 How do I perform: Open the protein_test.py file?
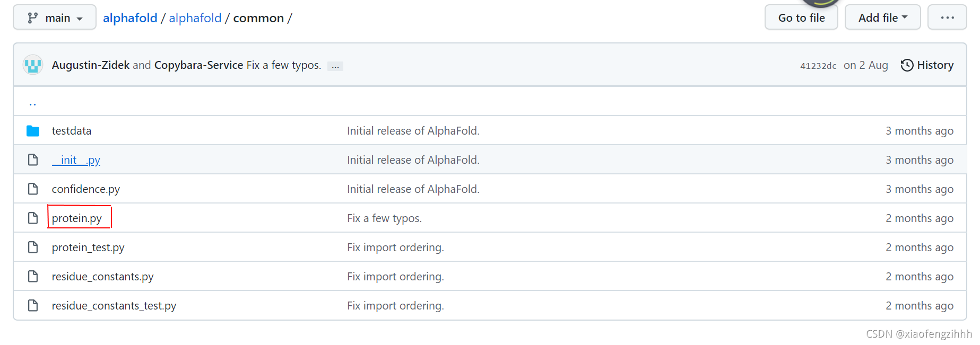click(x=88, y=247)
